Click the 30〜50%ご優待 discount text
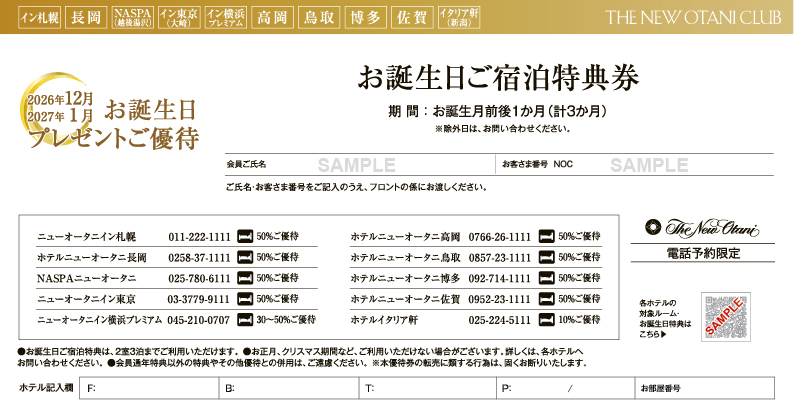The width and height of the screenshot is (794, 410). (x=286, y=320)
